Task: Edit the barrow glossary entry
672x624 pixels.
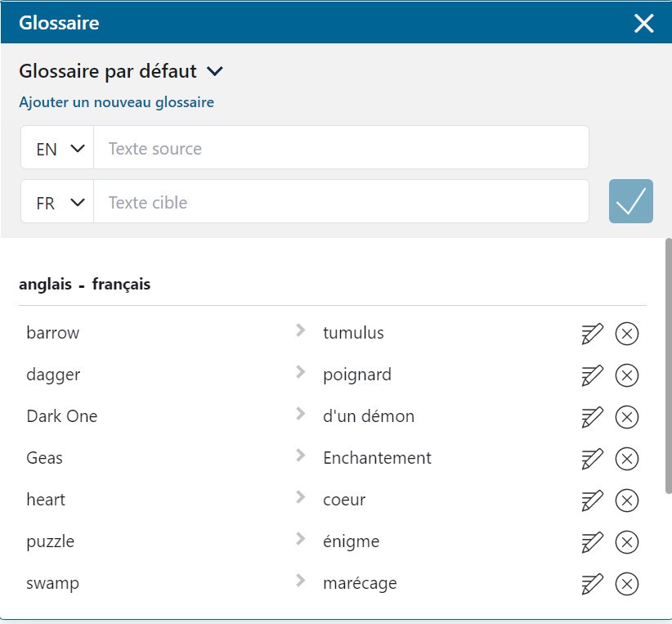Action: 592,334
